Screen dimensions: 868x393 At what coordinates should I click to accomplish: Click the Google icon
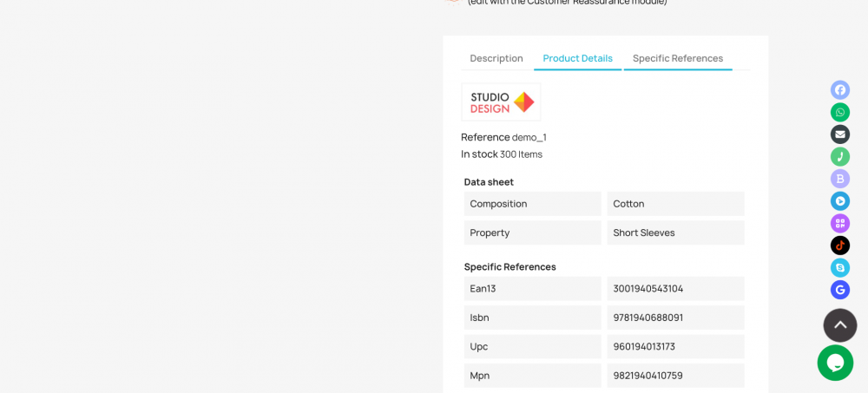coord(839,290)
